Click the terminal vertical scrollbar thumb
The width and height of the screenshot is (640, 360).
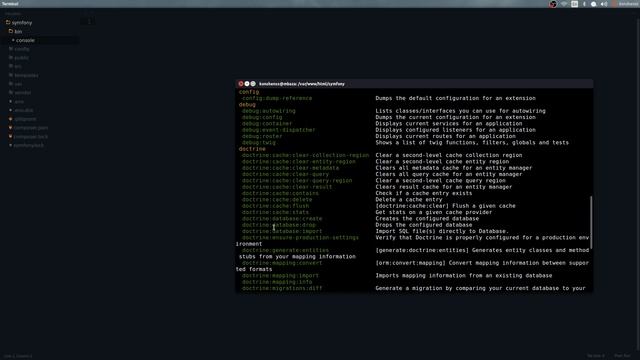pyautogui.click(x=591, y=223)
